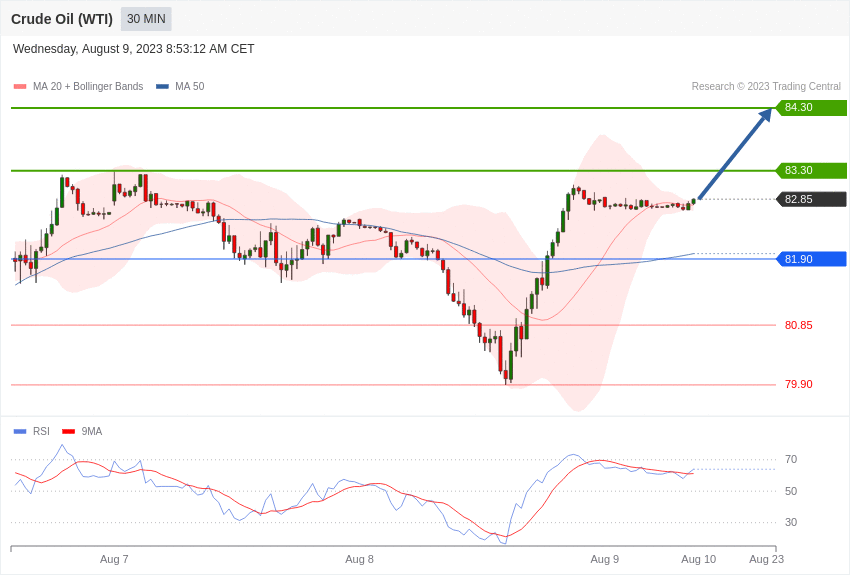This screenshot has width=850, height=576.
Task: Expand the Aug 10 axis label
Action: tap(698, 559)
